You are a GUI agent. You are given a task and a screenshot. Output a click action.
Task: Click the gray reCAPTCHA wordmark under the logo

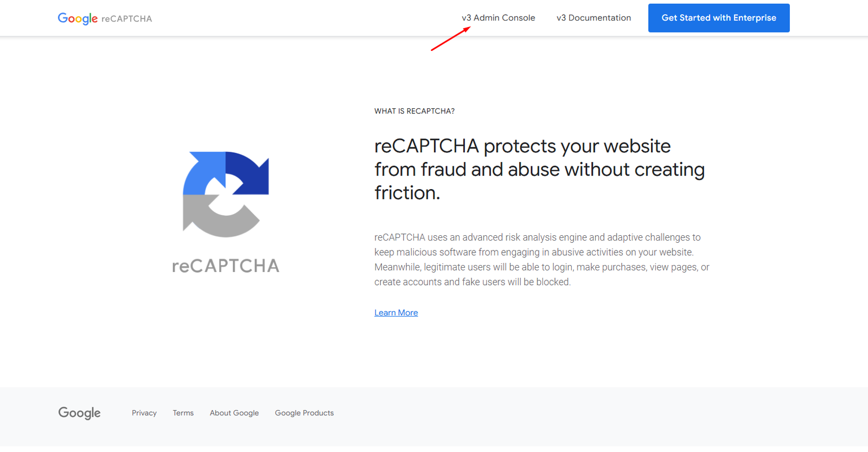pos(226,266)
